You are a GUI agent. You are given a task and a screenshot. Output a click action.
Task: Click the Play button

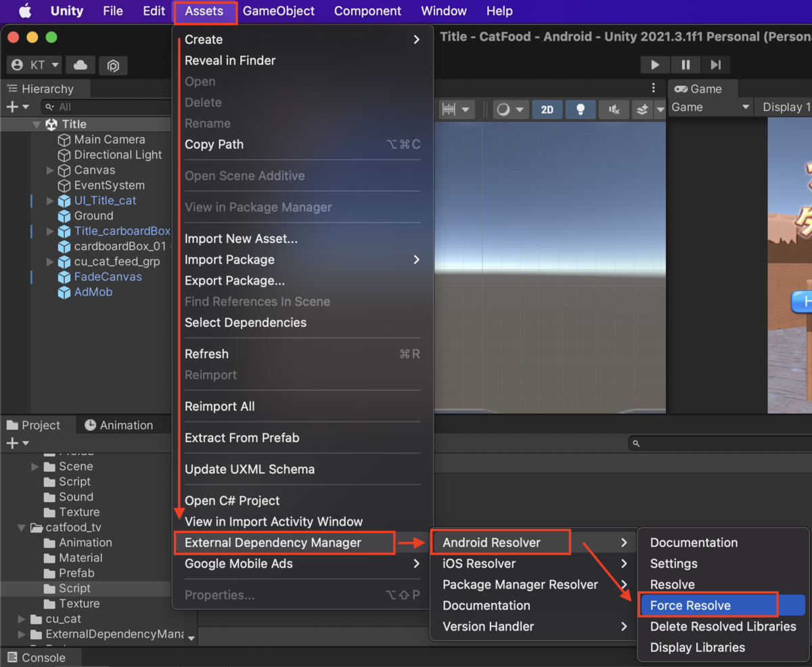655,65
